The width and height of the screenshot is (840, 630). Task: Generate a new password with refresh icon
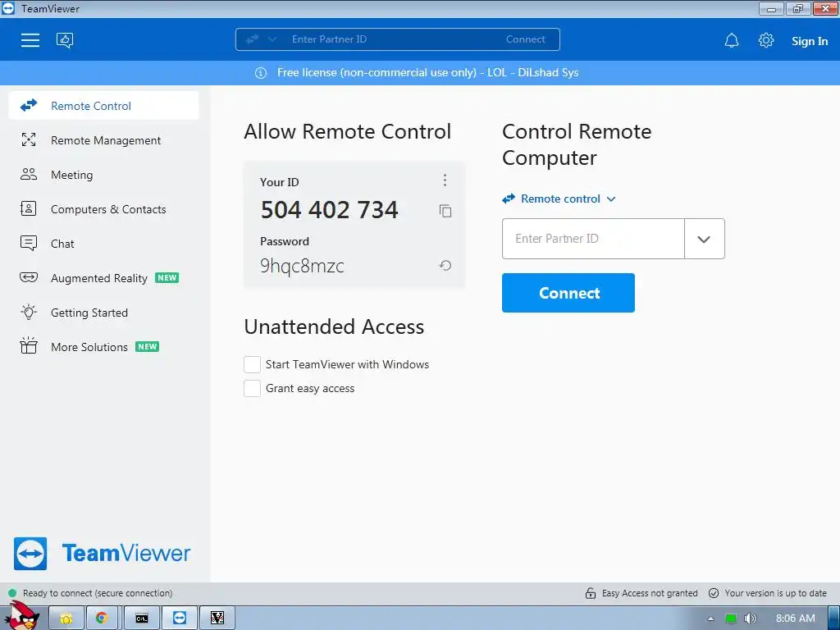(x=445, y=265)
